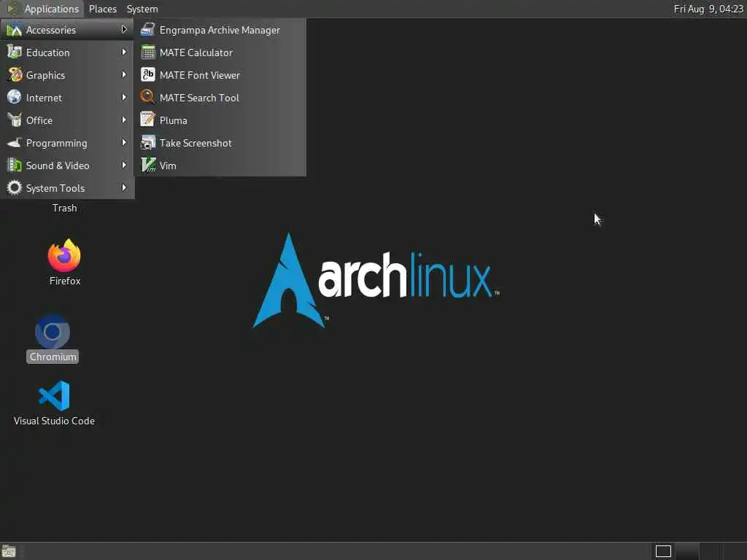Switch to the first workspace in switcher

tap(663, 551)
